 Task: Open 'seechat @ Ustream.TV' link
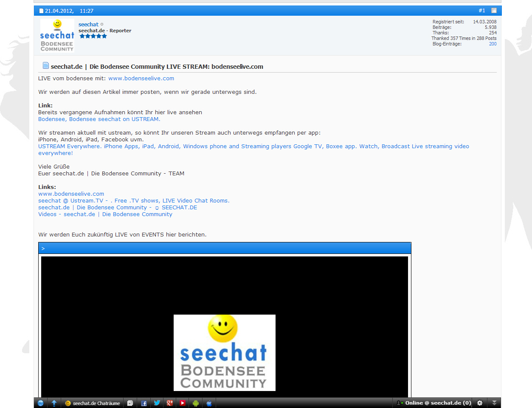point(134,201)
